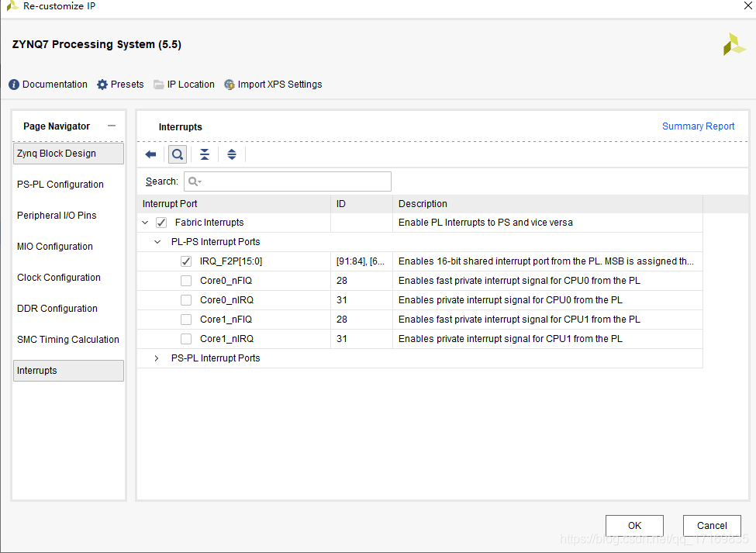Enable the Core1_nFIQ checkbox
Viewport: 756px width, 553px height.
coord(186,320)
